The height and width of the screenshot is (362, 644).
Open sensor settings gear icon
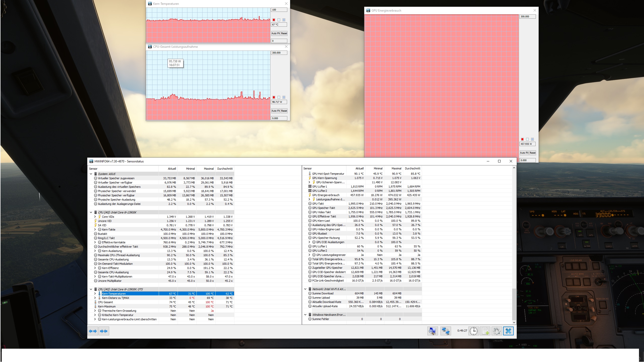pyautogui.click(x=497, y=331)
